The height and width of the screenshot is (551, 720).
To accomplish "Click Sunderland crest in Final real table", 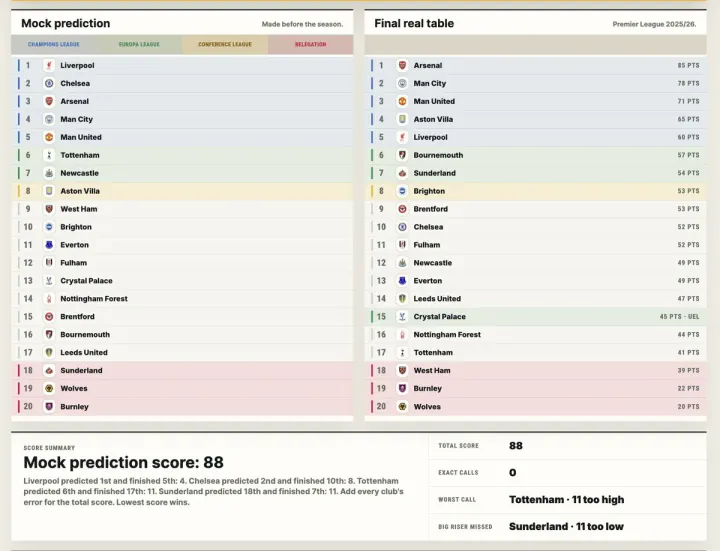I will point(402,173).
